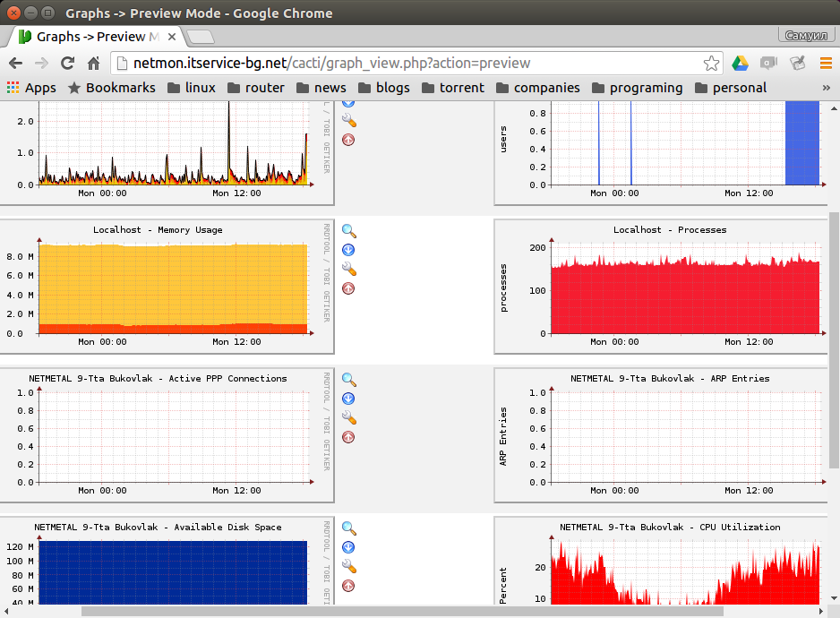
Task: Zoom the Active PPP Connections graph
Action: (348, 380)
